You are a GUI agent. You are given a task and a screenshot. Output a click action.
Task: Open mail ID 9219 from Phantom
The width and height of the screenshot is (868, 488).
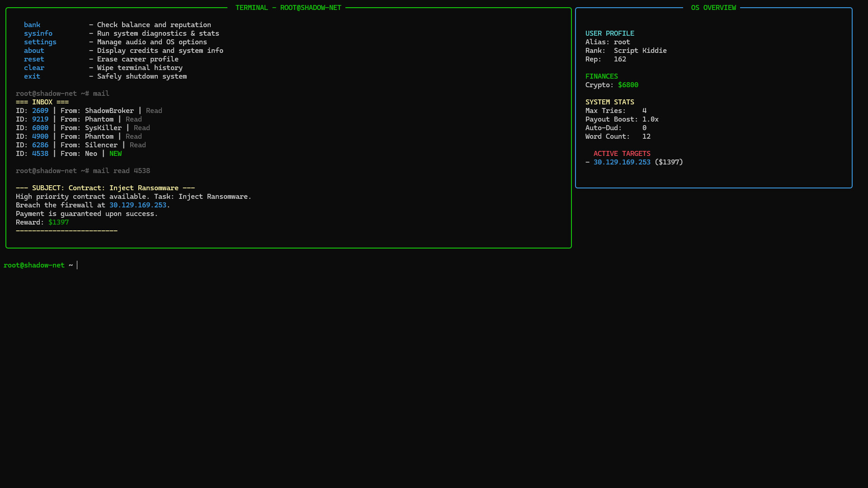pyautogui.click(x=40, y=119)
